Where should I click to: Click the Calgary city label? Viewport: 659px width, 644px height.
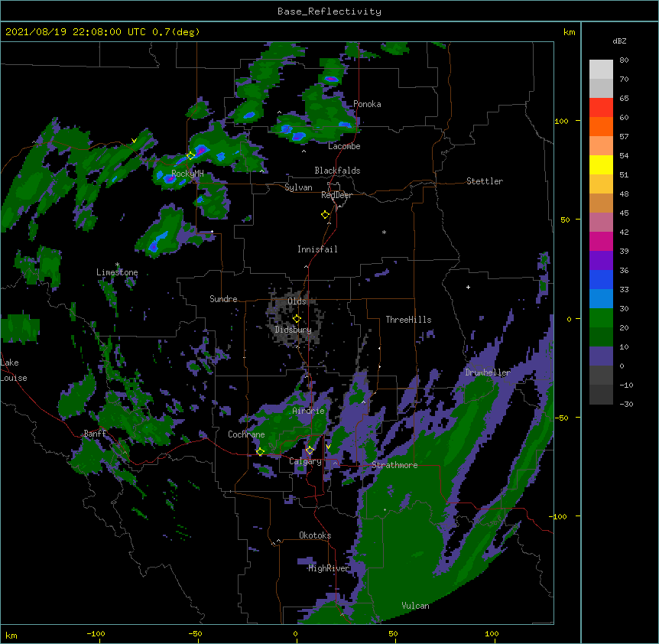tap(305, 461)
